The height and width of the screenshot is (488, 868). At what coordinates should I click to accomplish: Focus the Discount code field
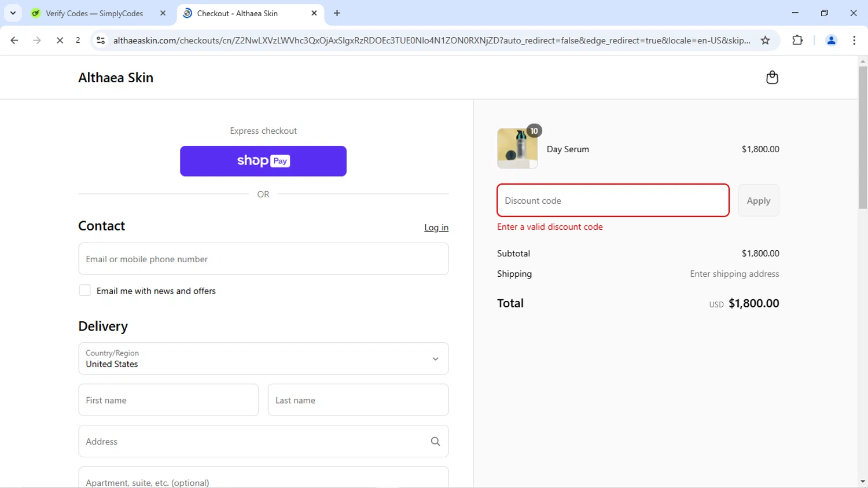click(x=613, y=200)
